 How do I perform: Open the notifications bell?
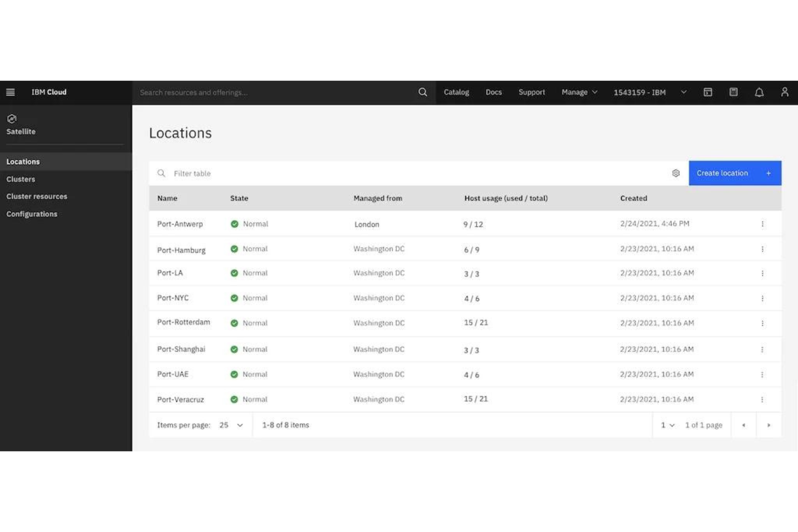coord(759,92)
